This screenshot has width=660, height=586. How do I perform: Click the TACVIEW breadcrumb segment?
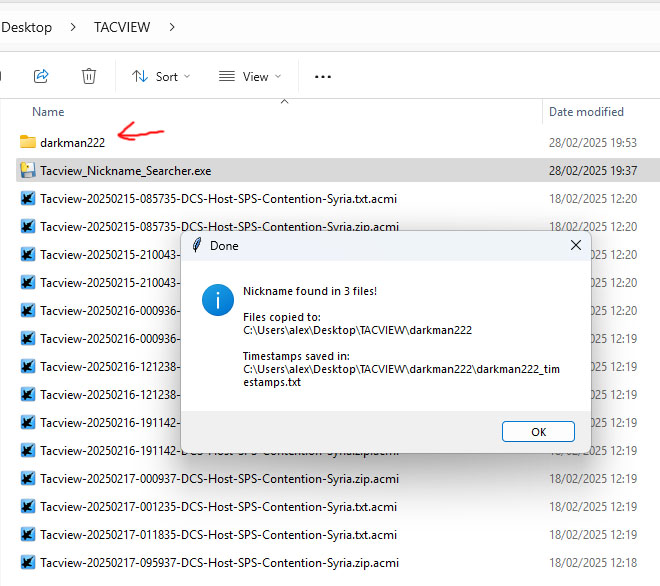[123, 27]
